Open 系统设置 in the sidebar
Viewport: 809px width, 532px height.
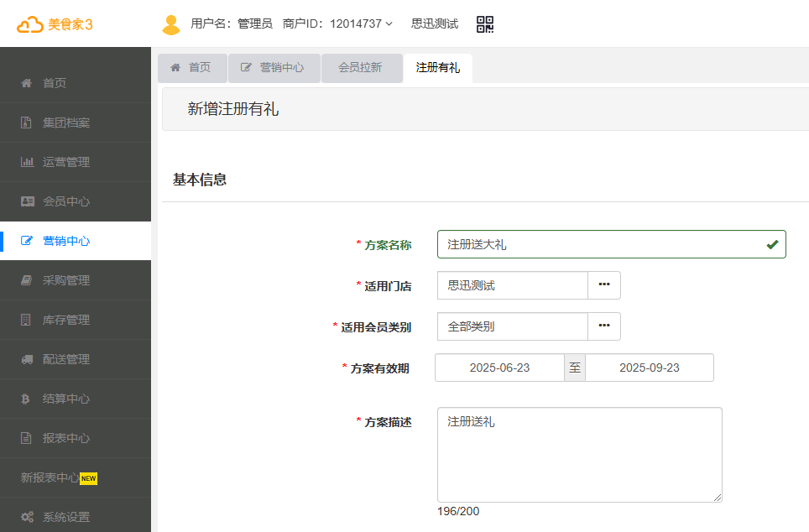click(x=76, y=517)
